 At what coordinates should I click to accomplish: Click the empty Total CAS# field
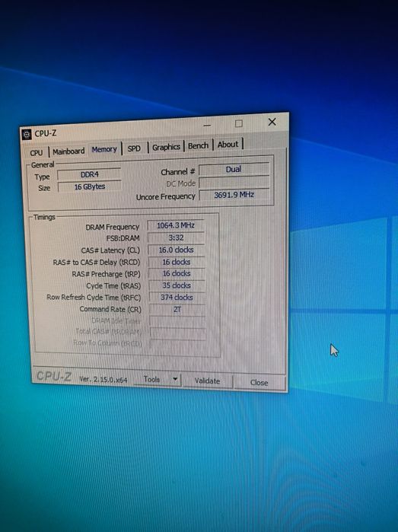tap(177, 333)
